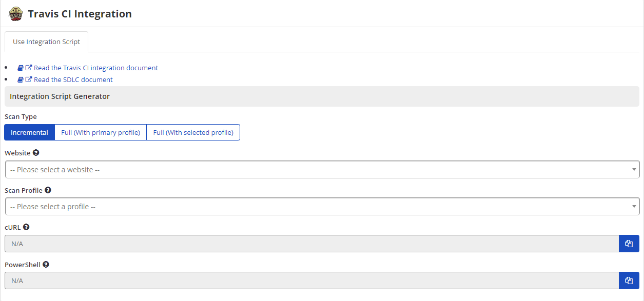Expand the Website dropdown arrow
This screenshot has width=644, height=301.
634,169
